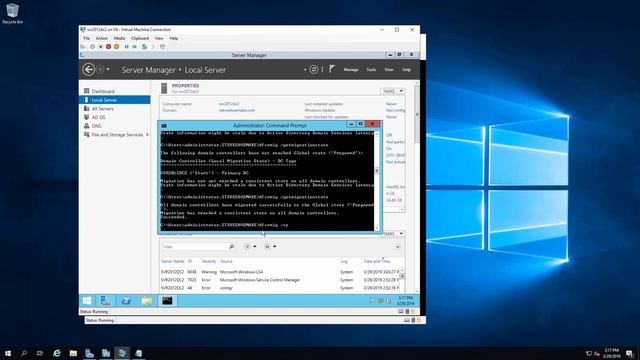This screenshot has width=640, height=360.
Task: Click File Explorer icon in VM taskbar
Action: 147,301
